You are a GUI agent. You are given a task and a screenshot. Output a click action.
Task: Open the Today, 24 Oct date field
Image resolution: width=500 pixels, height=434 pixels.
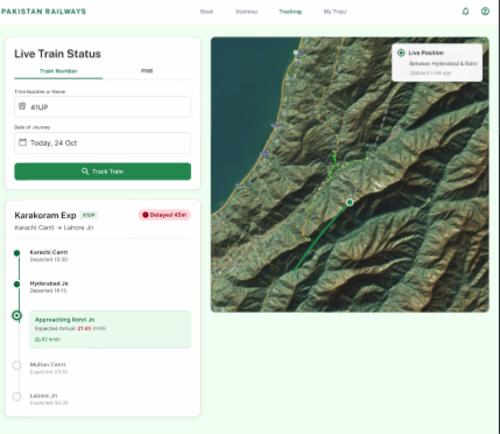103,143
